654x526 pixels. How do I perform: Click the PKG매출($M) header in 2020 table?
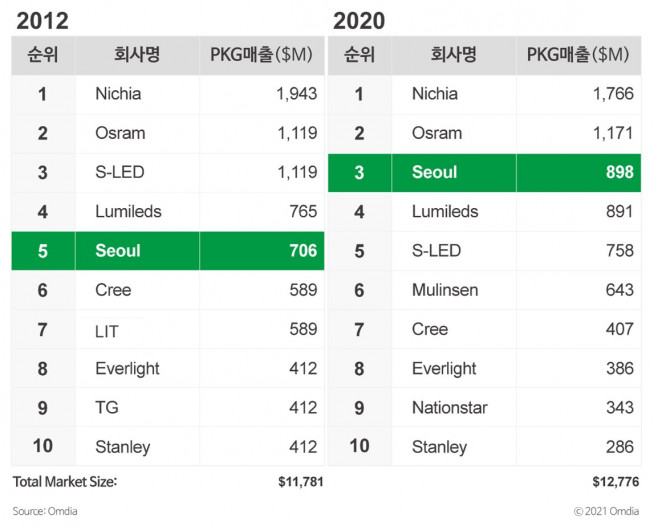coord(578,56)
